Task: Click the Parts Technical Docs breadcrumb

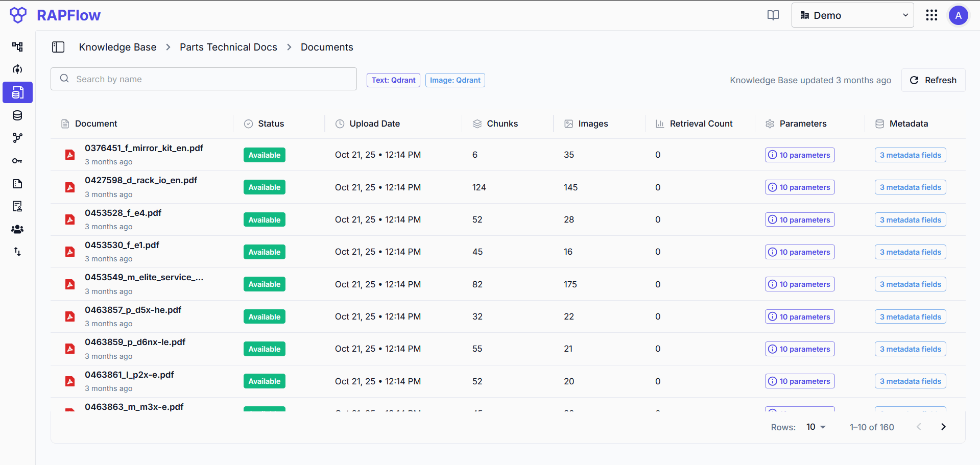Action: (x=228, y=47)
